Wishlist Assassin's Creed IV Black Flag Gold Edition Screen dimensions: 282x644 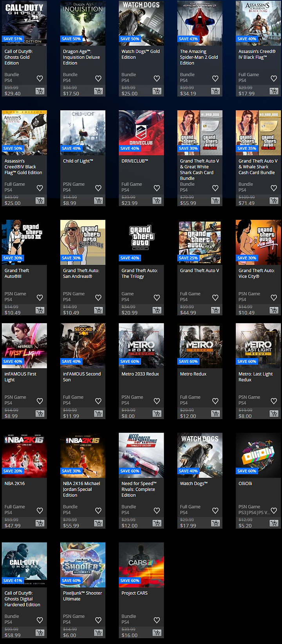40,188
